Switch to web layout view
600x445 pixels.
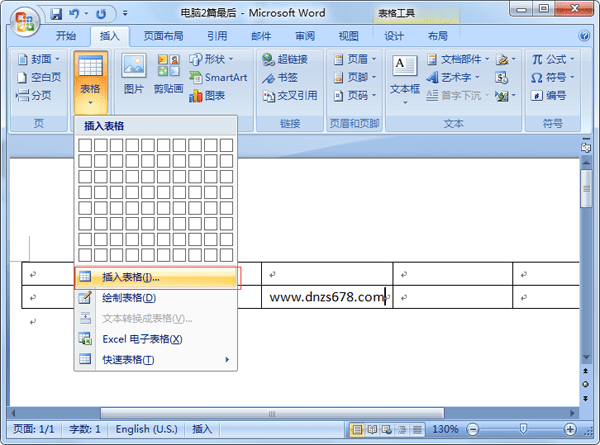point(386,430)
